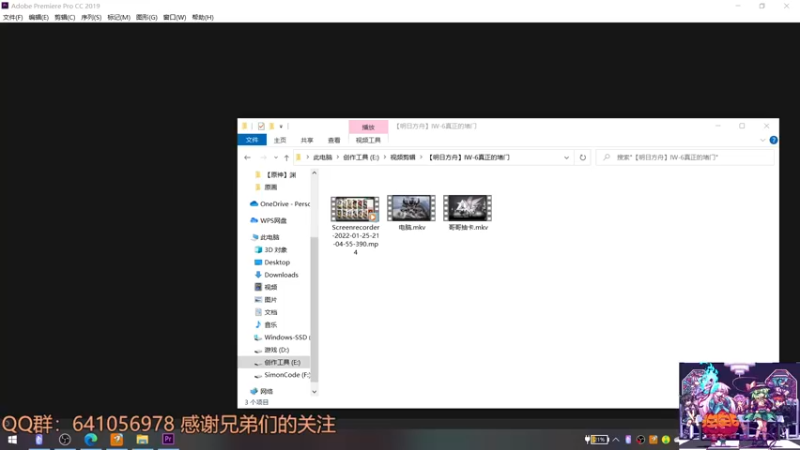Click 此电脑 in the address bar path
The width and height of the screenshot is (800, 450).
[x=322, y=158]
